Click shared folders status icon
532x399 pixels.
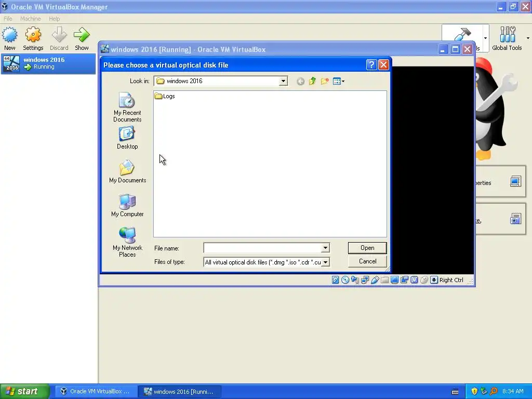pos(384,280)
